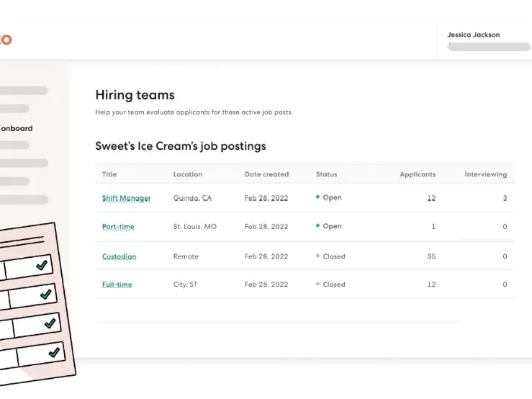Click gray Closed status dot for Custodian
Screen dimensions: 532x399
(317, 256)
